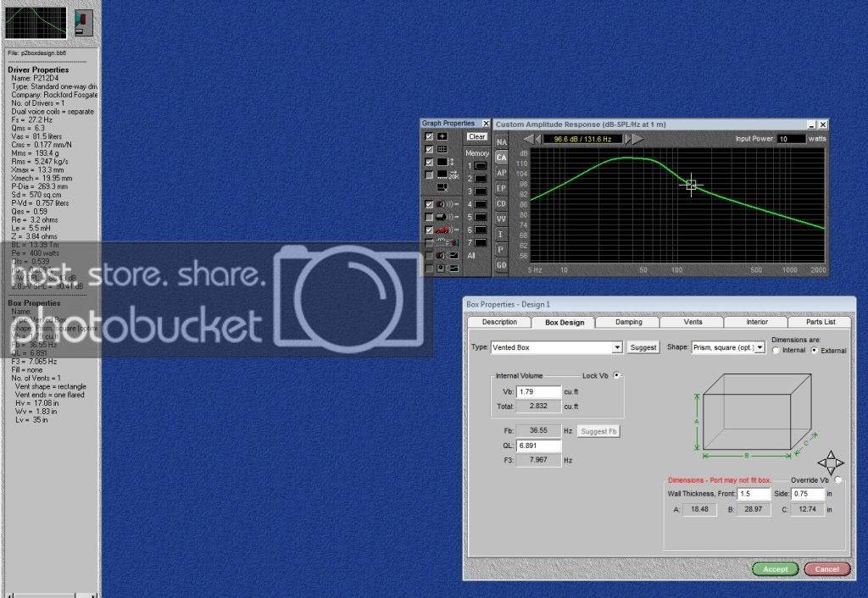Select Memory slot 4
Image resolution: width=868 pixels, height=598 pixels.
(481, 204)
